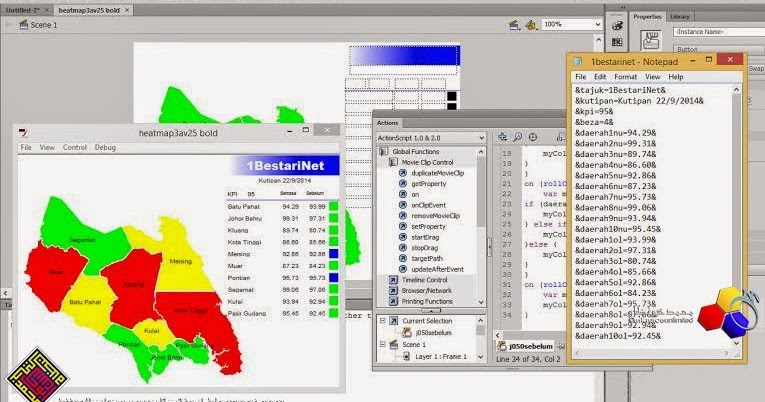Select the heatmap3av25 bold document tab
The image size is (765, 402).
pyautogui.click(x=89, y=10)
